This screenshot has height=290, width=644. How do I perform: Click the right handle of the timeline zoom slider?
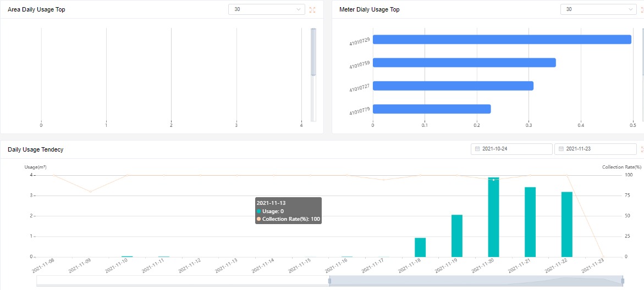[623, 281]
